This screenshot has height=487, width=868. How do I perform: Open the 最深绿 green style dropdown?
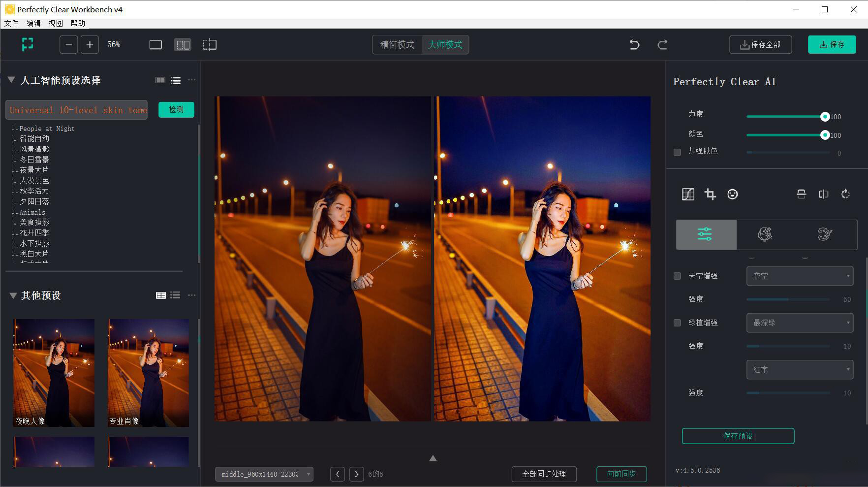[x=799, y=323]
